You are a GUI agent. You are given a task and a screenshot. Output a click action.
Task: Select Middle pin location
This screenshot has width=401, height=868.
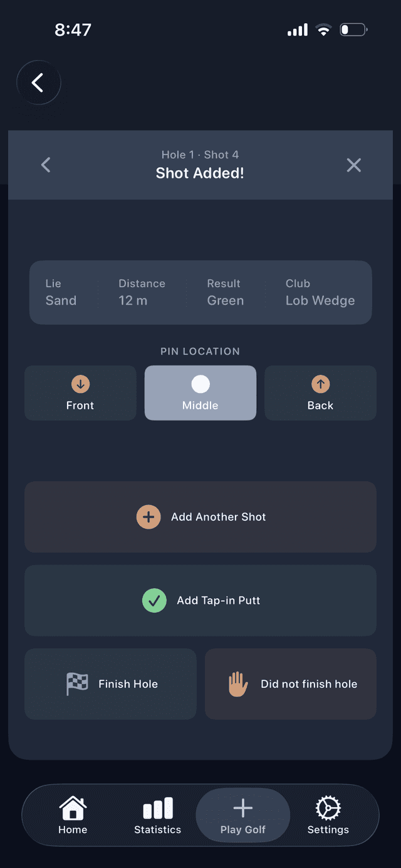tap(200, 393)
